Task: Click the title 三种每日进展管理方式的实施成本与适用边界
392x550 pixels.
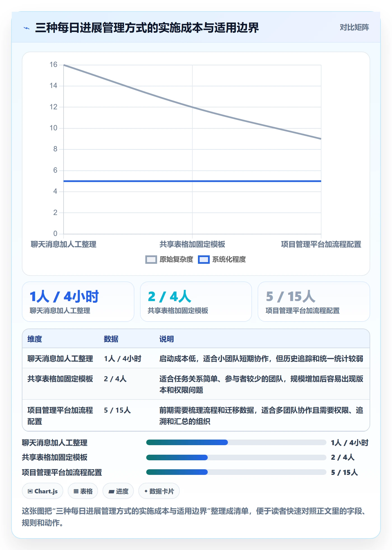Action: point(147,28)
